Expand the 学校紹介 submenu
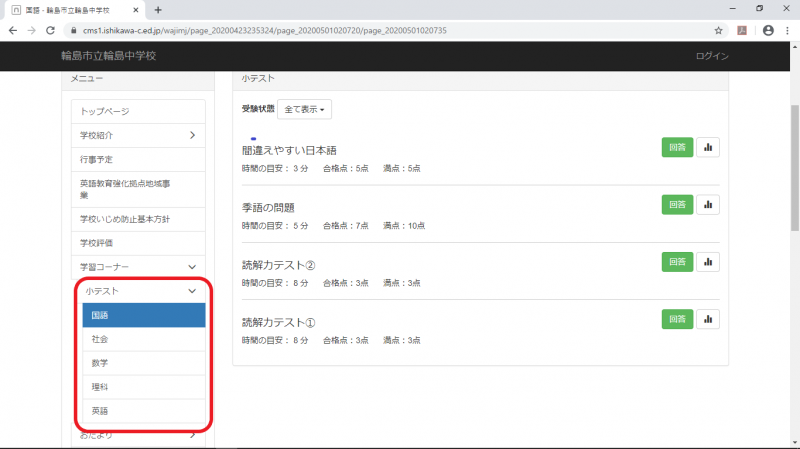 point(191,135)
